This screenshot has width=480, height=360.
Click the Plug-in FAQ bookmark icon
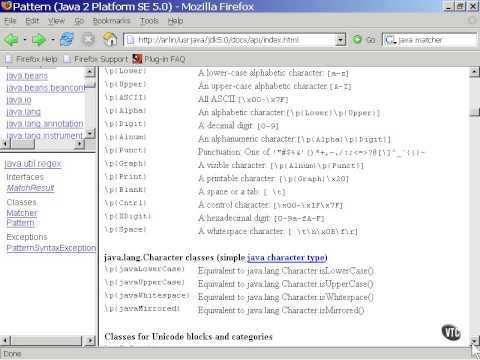coord(137,59)
